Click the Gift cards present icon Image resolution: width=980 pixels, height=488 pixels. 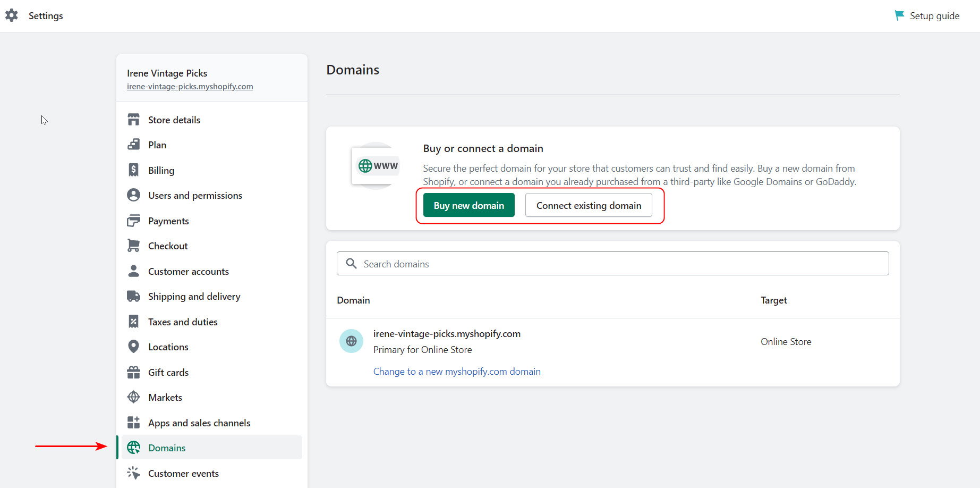133,372
